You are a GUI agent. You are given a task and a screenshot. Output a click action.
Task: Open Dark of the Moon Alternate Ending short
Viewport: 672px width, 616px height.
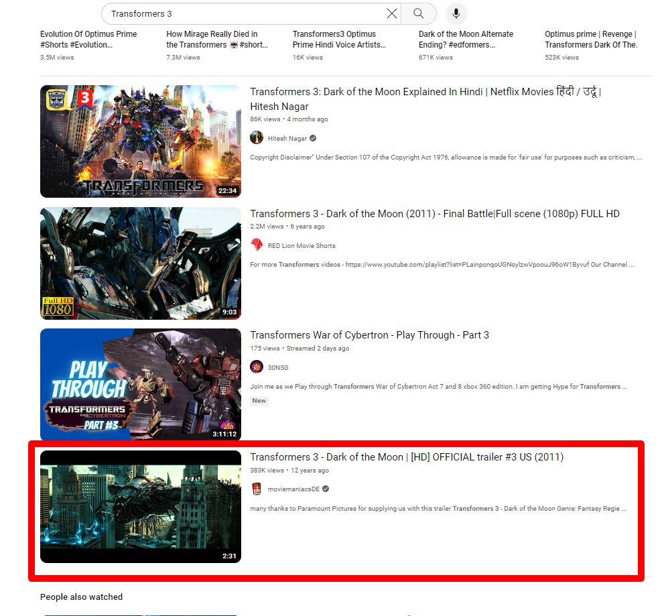(x=466, y=40)
